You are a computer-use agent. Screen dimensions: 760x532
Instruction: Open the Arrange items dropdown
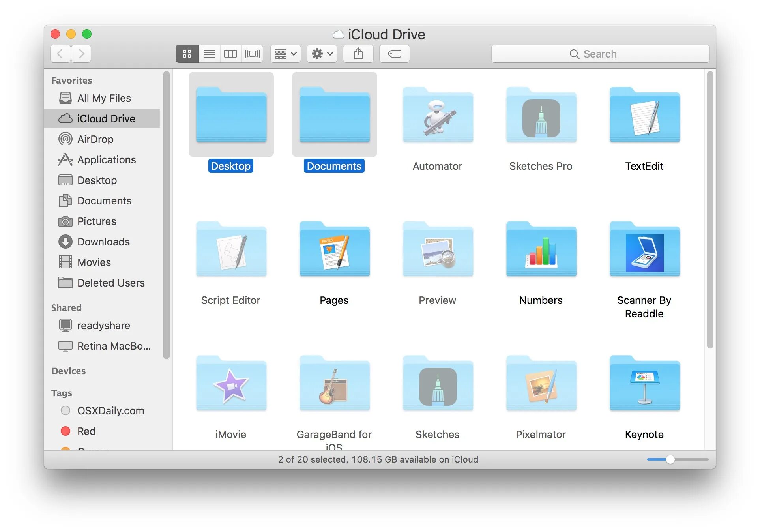286,54
